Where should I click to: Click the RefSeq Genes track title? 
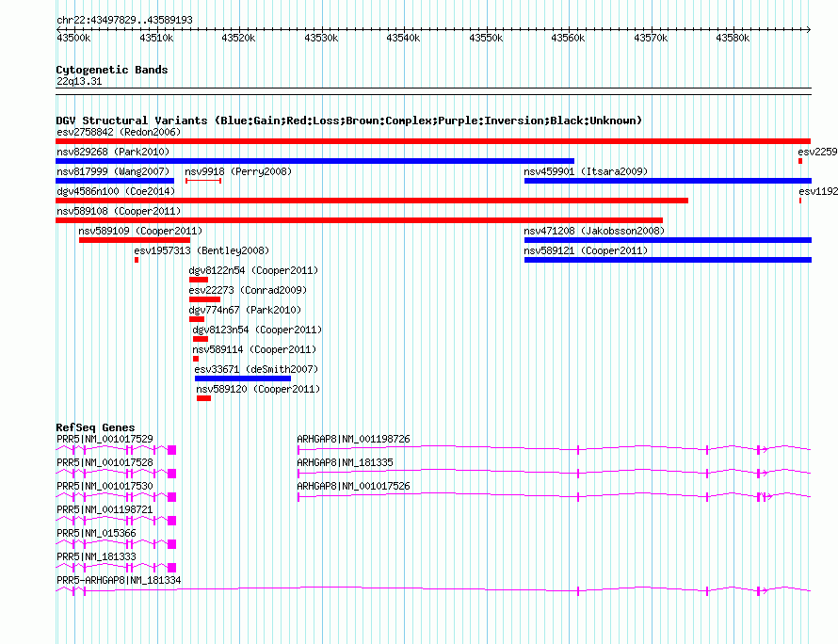95,427
